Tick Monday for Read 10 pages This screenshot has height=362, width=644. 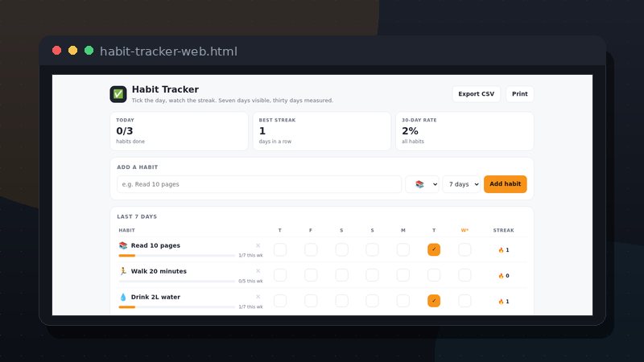[x=403, y=249]
